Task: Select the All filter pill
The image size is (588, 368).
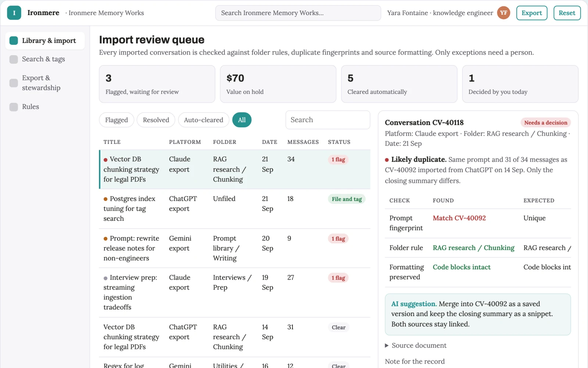Action: [x=242, y=120]
